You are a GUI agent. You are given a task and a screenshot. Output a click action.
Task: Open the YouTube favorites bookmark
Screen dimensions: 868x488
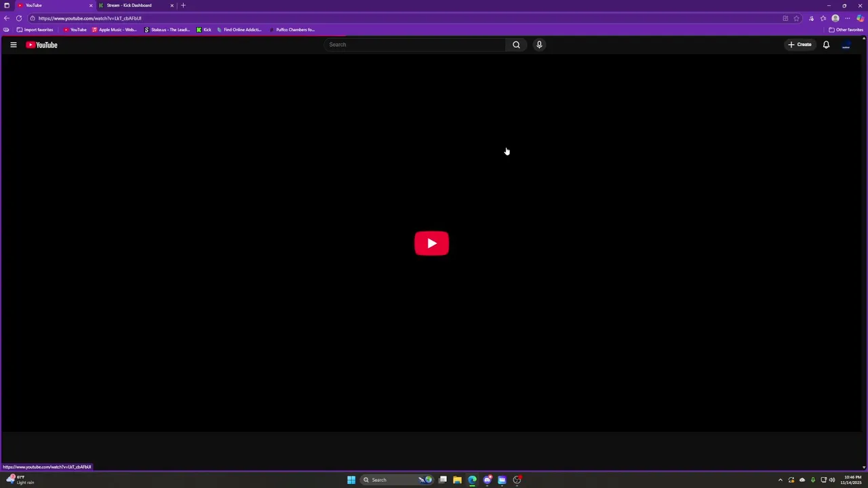pyautogui.click(x=75, y=30)
